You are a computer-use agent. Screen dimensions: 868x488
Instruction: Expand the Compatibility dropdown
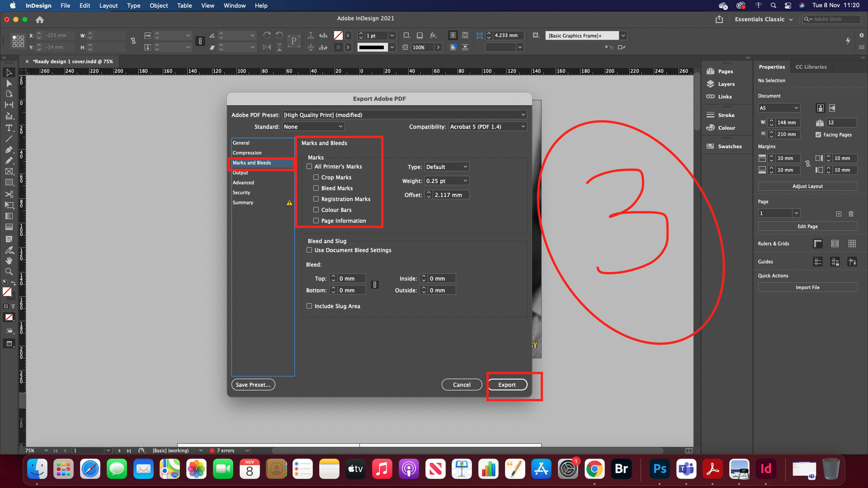coord(487,127)
